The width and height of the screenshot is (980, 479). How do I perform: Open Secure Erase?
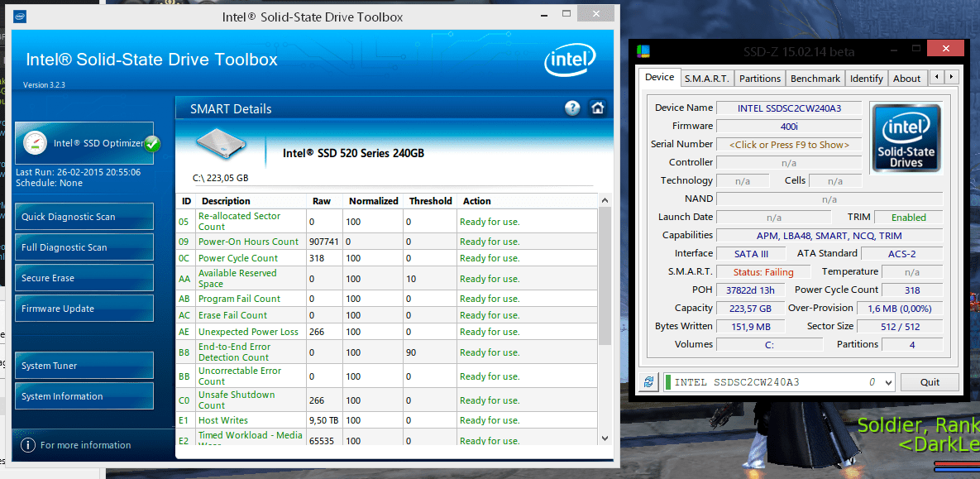point(84,278)
